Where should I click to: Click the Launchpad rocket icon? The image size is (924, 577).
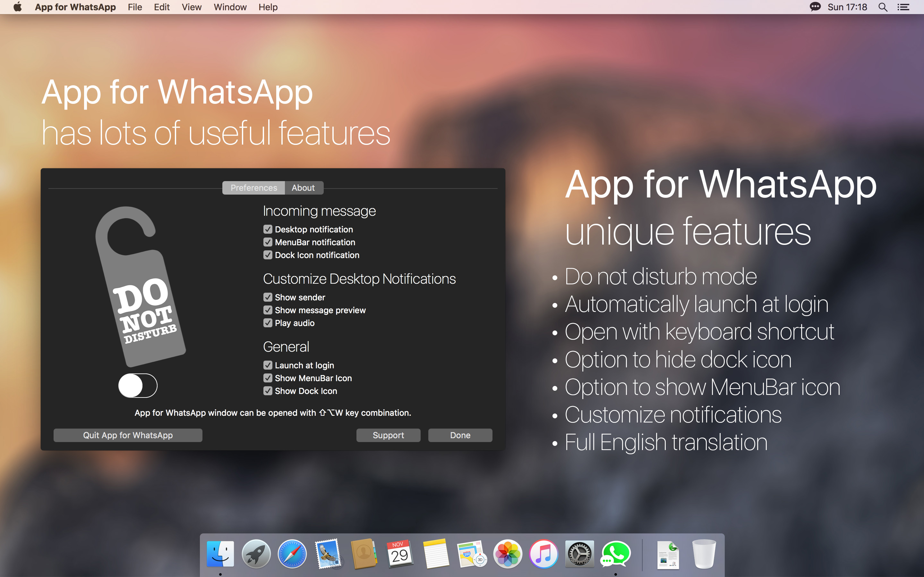(x=256, y=554)
